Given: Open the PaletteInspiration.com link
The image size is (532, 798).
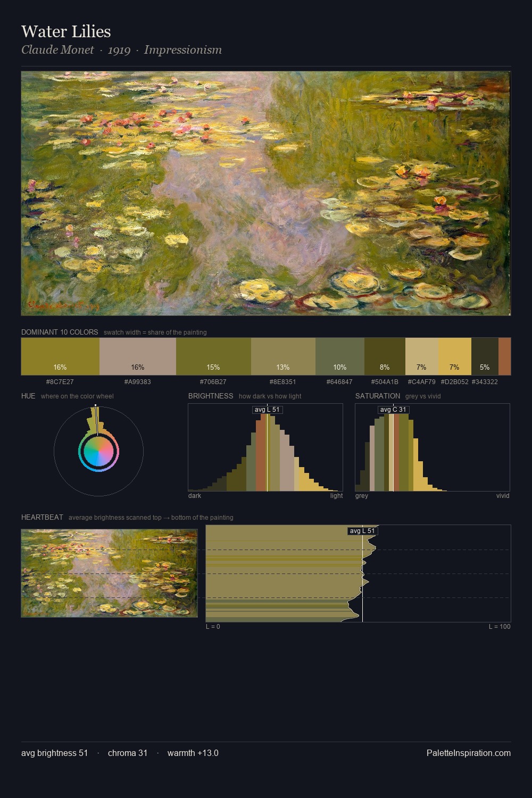Looking at the screenshot, I should (x=469, y=753).
